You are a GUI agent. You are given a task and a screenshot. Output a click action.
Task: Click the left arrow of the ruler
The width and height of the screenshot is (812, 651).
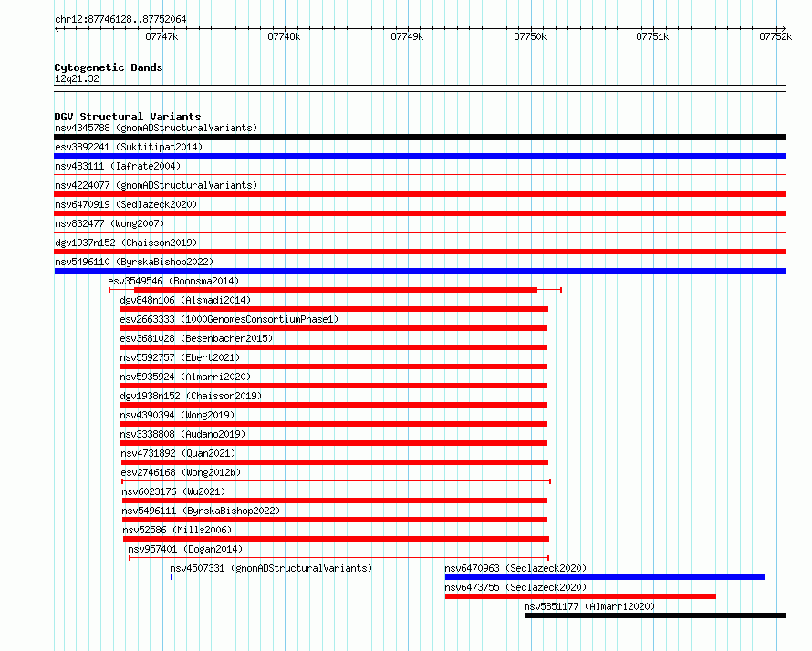57,29
